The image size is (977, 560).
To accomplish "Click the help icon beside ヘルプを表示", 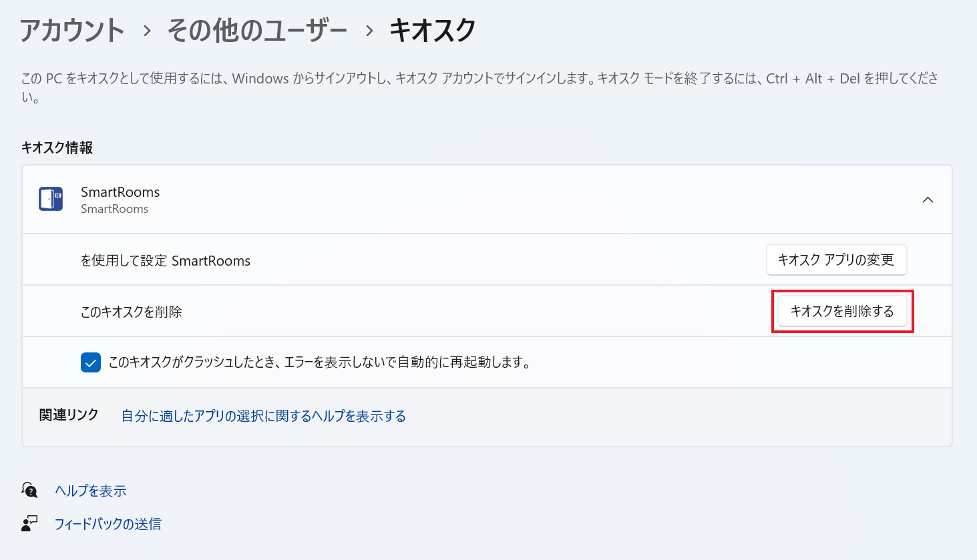I will (29, 491).
